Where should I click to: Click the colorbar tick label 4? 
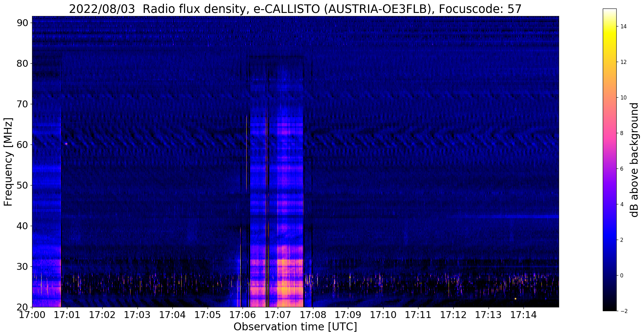[x=621, y=204]
